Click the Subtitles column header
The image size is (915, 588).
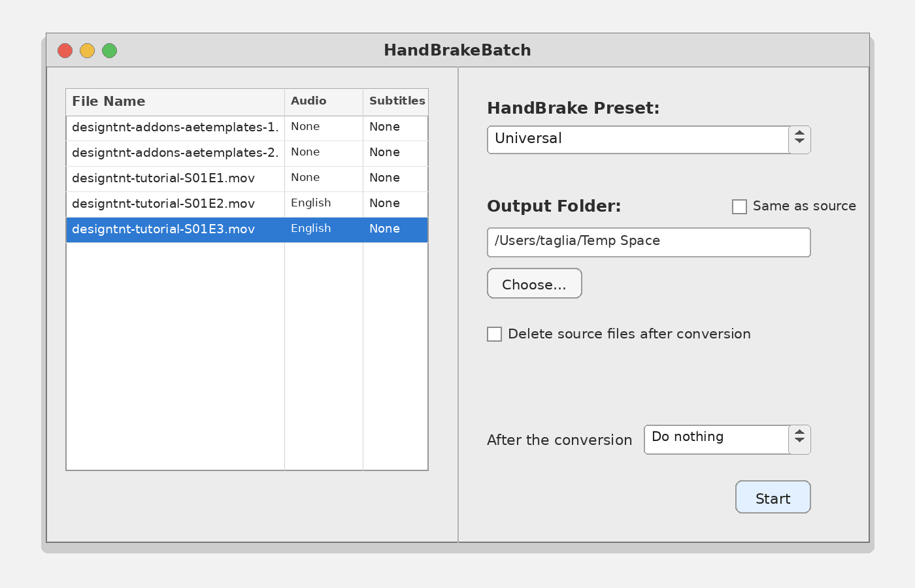point(395,102)
